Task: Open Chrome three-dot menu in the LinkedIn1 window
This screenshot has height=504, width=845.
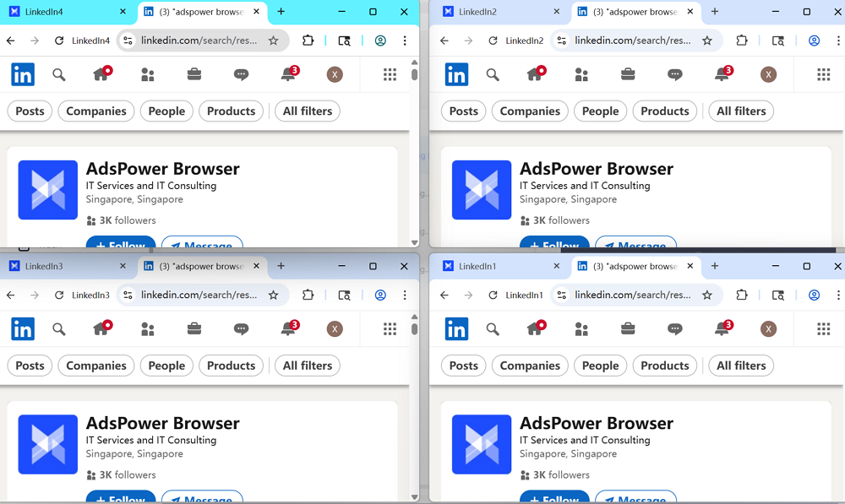Action: [838, 295]
